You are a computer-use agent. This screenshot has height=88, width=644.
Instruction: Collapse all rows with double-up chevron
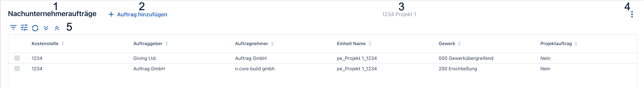coord(57,28)
